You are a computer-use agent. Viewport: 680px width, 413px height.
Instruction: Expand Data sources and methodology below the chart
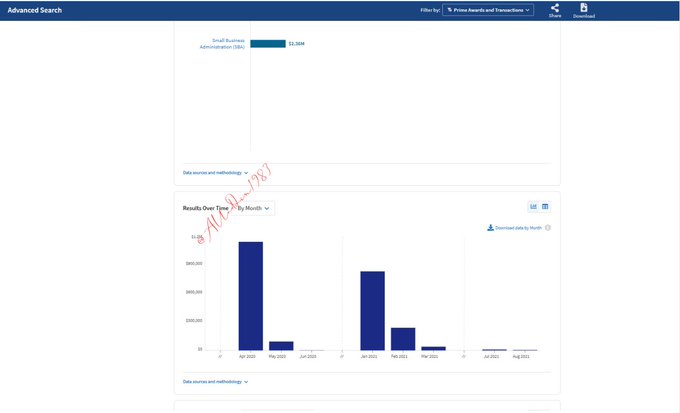[215, 381]
